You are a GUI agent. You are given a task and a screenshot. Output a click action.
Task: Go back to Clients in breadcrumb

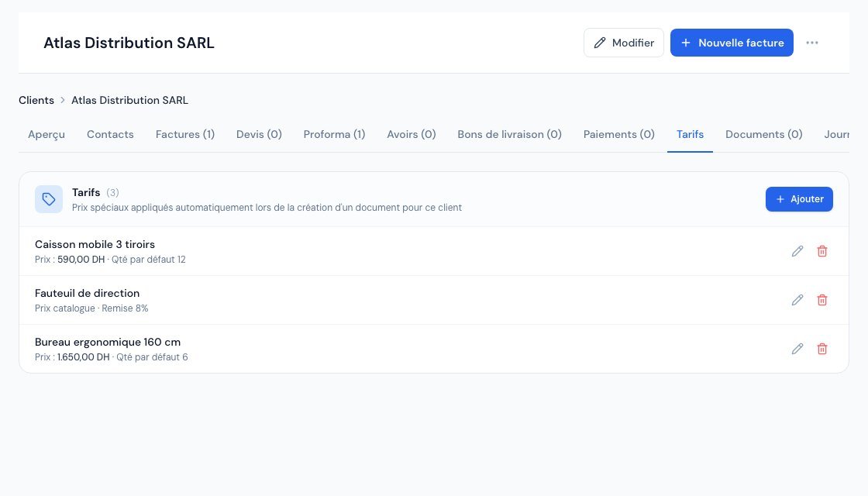[x=36, y=100]
